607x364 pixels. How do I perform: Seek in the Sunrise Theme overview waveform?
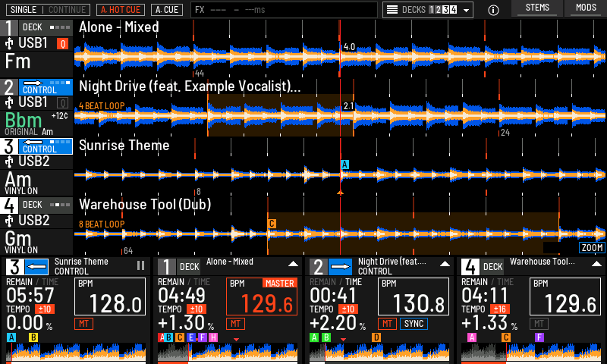(x=76, y=353)
